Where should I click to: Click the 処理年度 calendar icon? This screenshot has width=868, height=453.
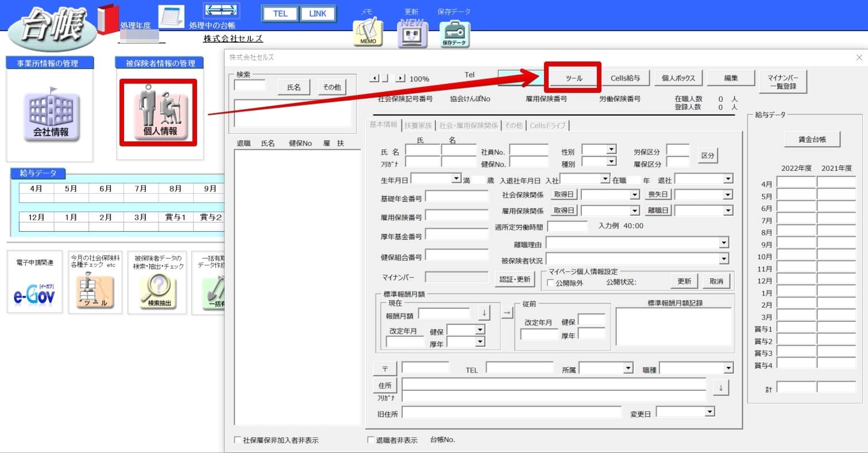(x=171, y=17)
